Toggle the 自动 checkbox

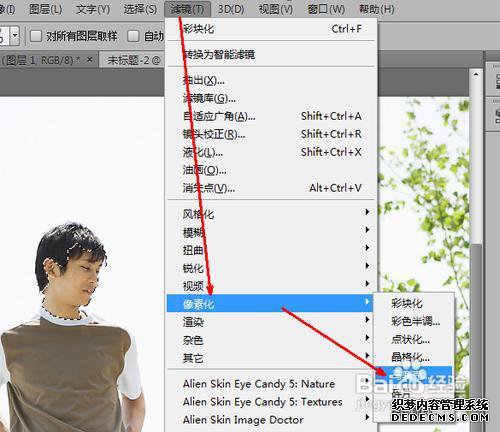pyautogui.click(x=133, y=36)
